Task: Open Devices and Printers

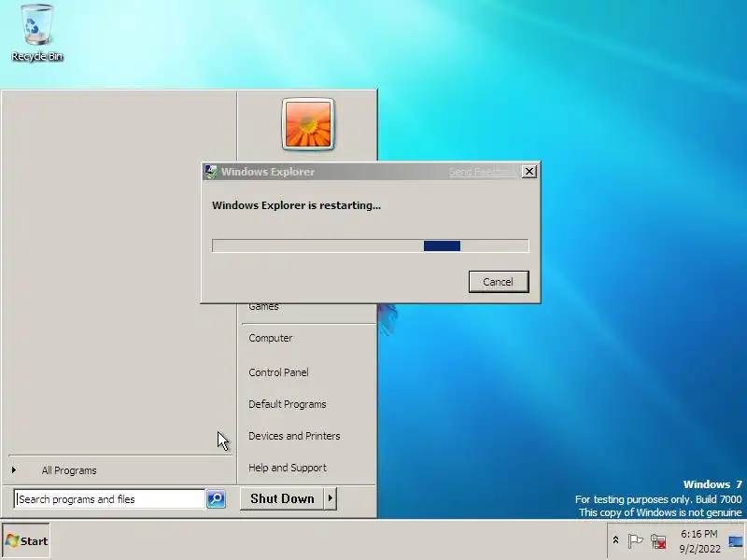Action: [x=294, y=436]
